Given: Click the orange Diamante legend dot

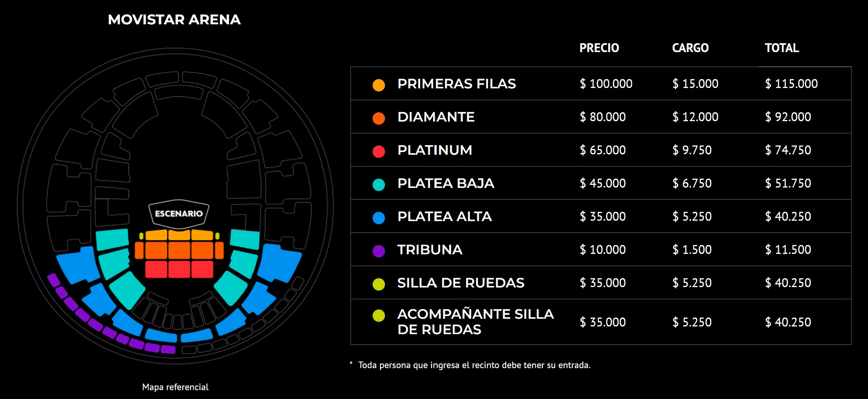Looking at the screenshot, I should coord(378,118).
